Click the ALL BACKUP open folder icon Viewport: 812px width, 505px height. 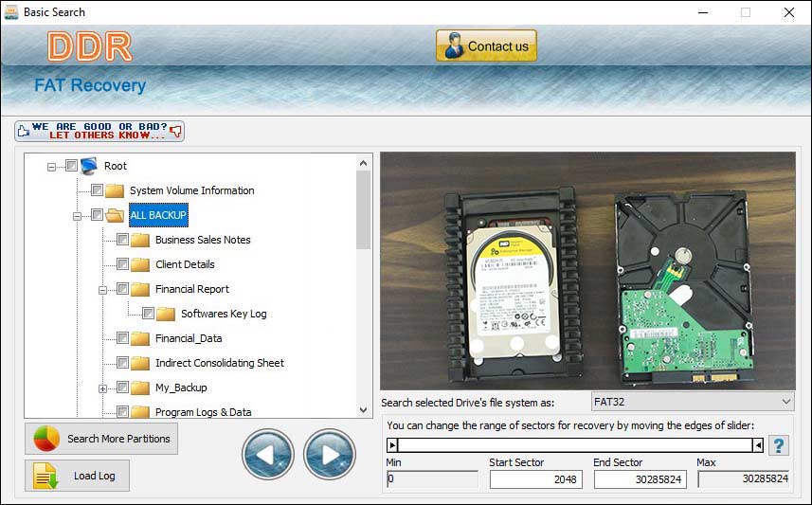point(115,215)
